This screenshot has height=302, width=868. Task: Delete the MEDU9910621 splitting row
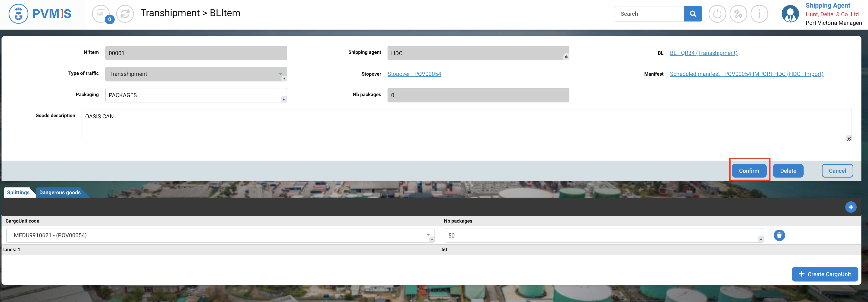[x=779, y=235]
